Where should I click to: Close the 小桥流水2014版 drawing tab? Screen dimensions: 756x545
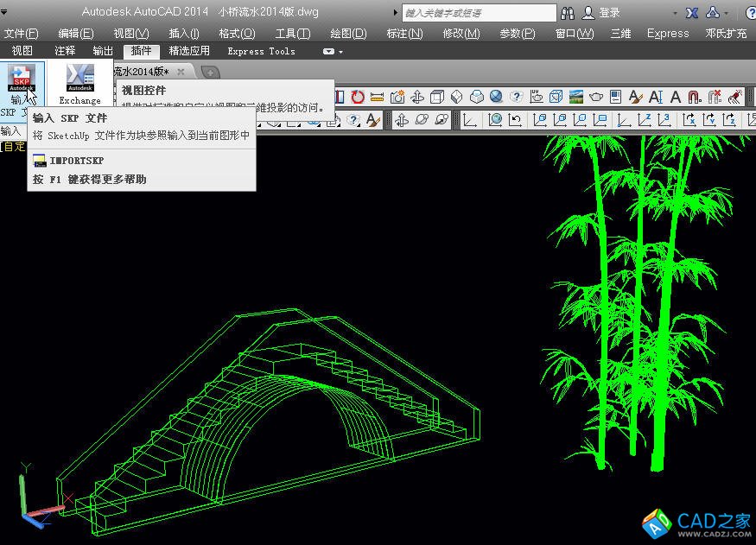[181, 72]
